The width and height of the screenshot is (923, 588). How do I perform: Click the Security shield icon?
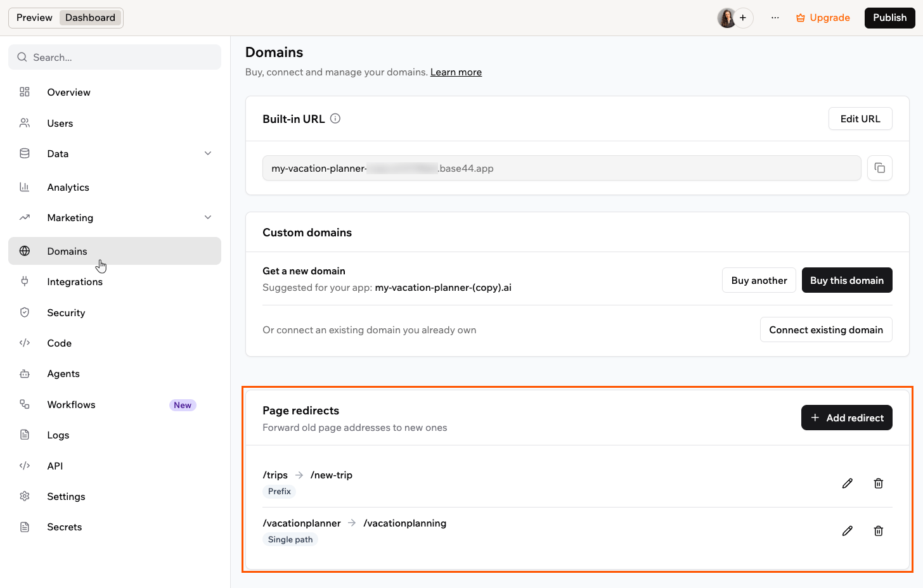[x=25, y=312]
